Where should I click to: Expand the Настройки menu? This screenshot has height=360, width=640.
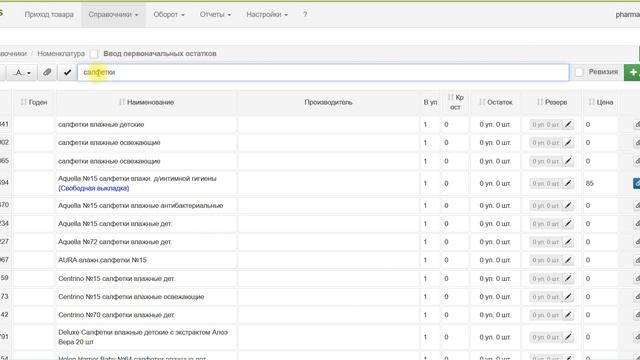[x=267, y=15]
